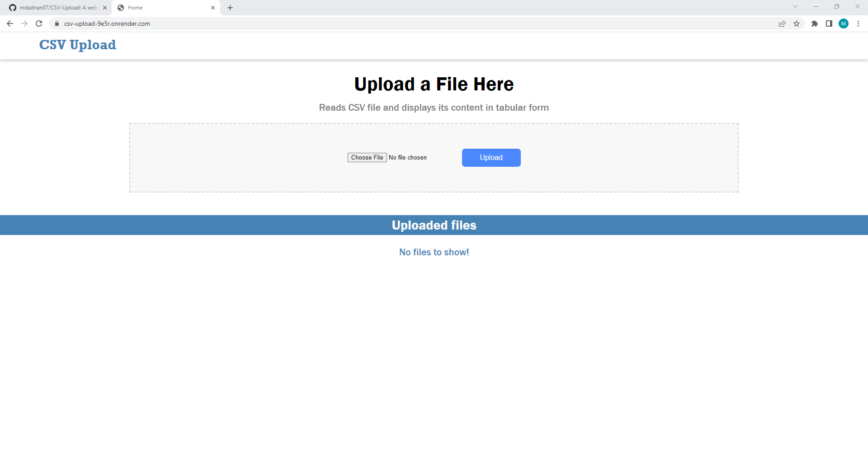The image size is (868, 470).
Task: Navigate forward using the forward arrow
Action: 24,23
